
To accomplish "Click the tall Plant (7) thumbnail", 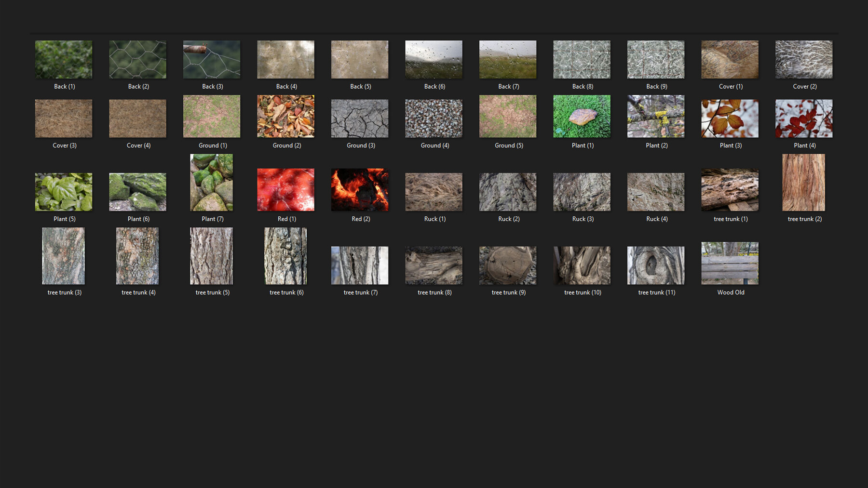I will (x=212, y=183).
